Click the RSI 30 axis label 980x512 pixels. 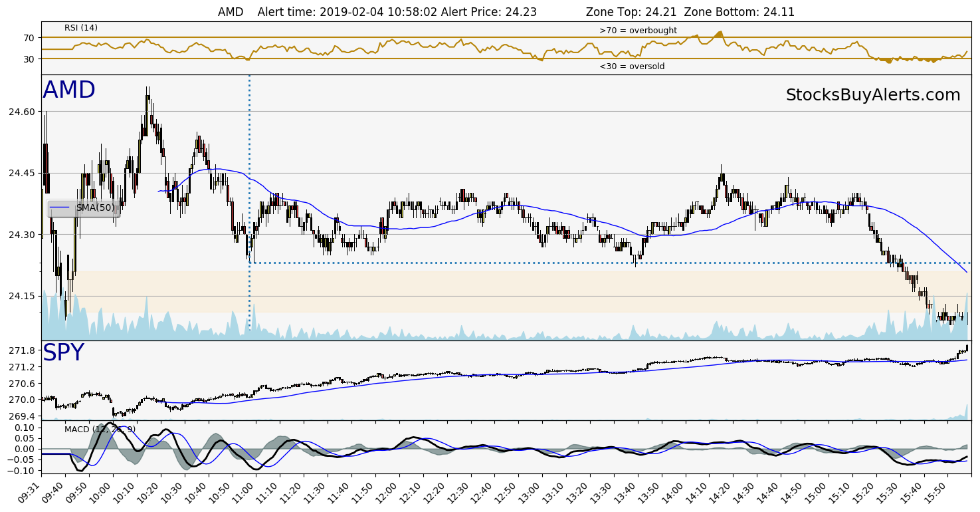[x=29, y=59]
